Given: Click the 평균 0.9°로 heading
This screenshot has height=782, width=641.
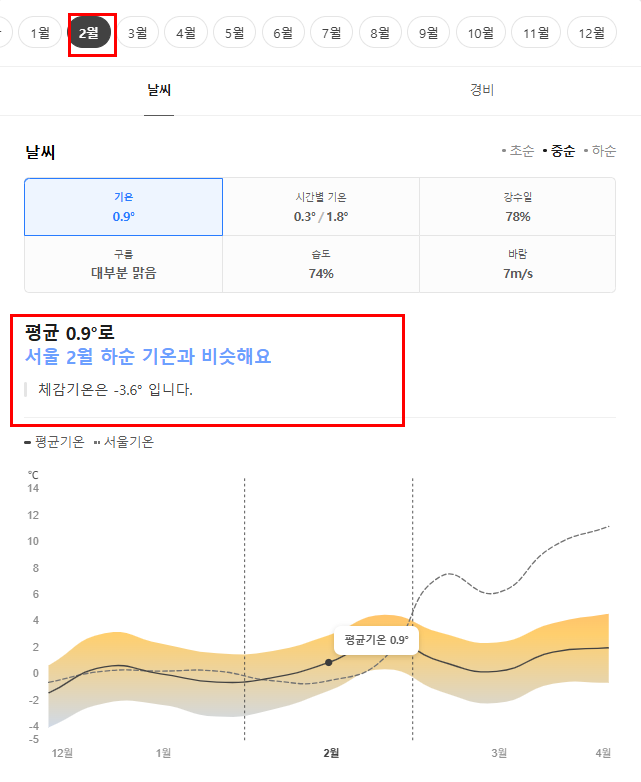Looking at the screenshot, I should [x=70, y=333].
